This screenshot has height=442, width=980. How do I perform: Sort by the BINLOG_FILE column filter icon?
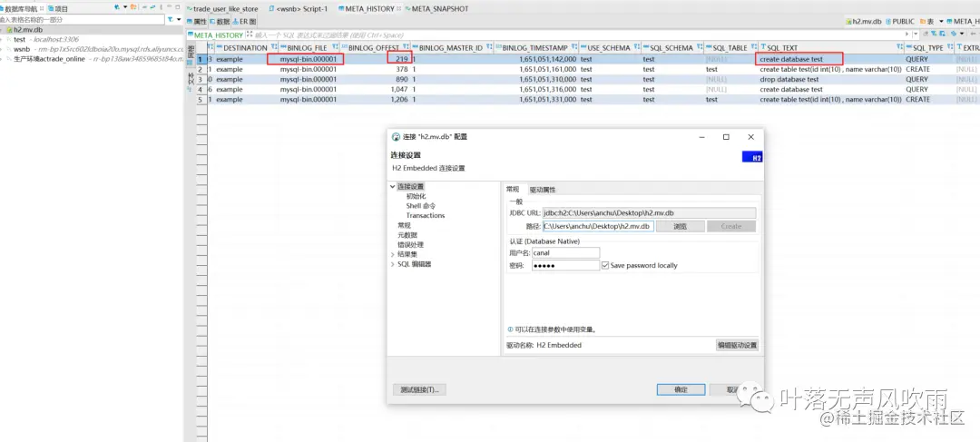pyautogui.click(x=335, y=47)
